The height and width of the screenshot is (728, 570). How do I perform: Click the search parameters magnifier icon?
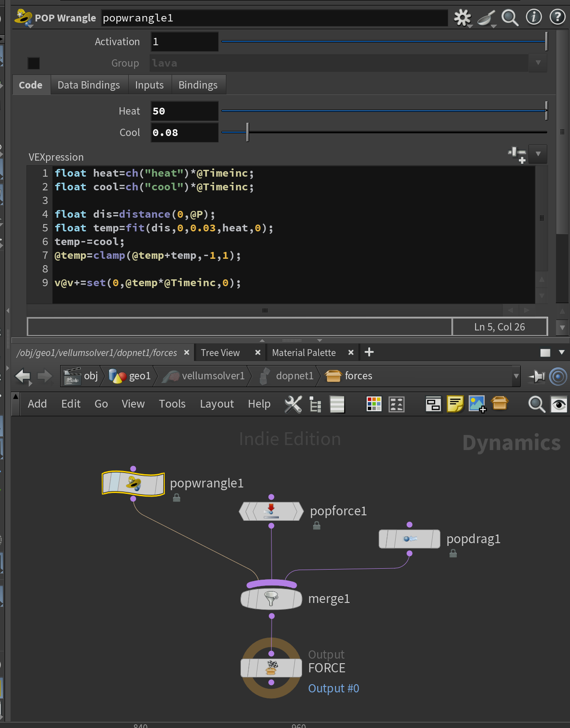(x=510, y=18)
